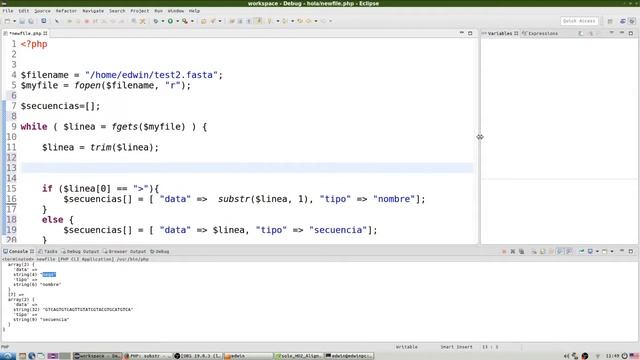
Task: Open the Navigate menu
Action: [x=93, y=11]
